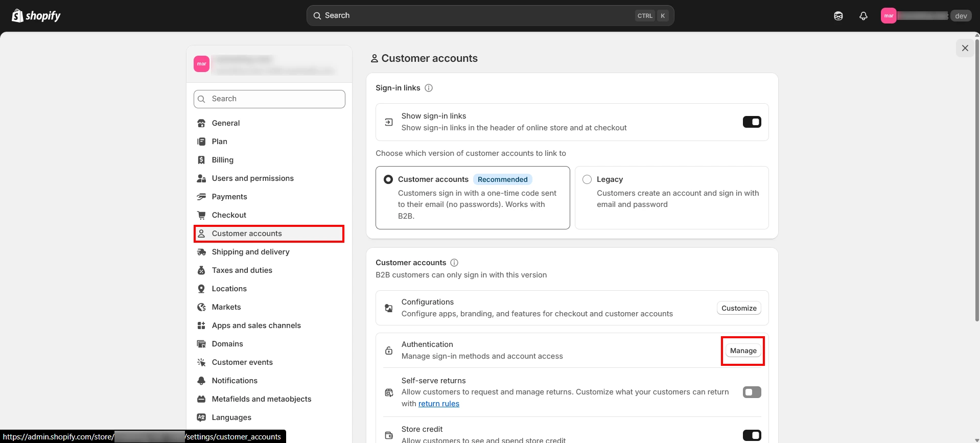Click the Self-serve returns icon
Screen dimensions: 980x443
tap(389, 392)
